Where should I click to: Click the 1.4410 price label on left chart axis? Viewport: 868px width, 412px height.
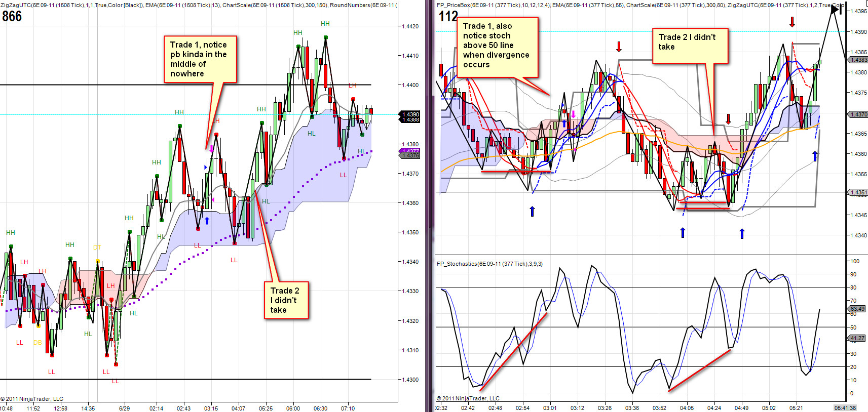(x=410, y=56)
